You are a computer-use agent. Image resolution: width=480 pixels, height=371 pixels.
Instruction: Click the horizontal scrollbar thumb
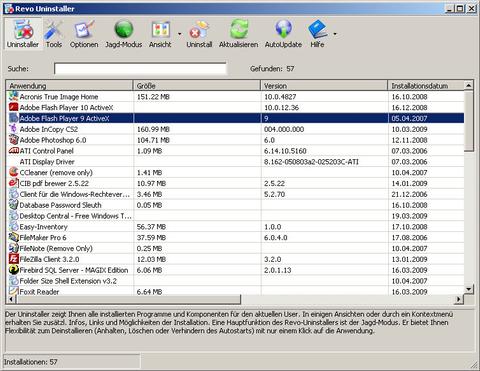128,299
